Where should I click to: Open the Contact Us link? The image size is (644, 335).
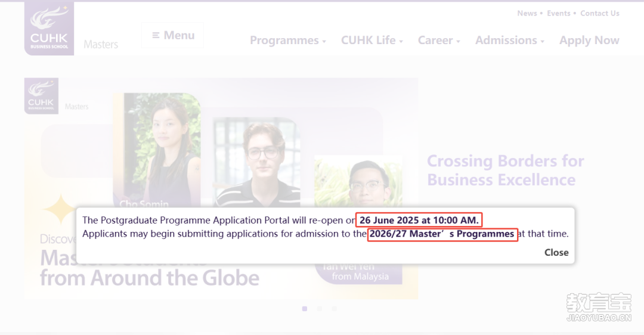pyautogui.click(x=600, y=13)
